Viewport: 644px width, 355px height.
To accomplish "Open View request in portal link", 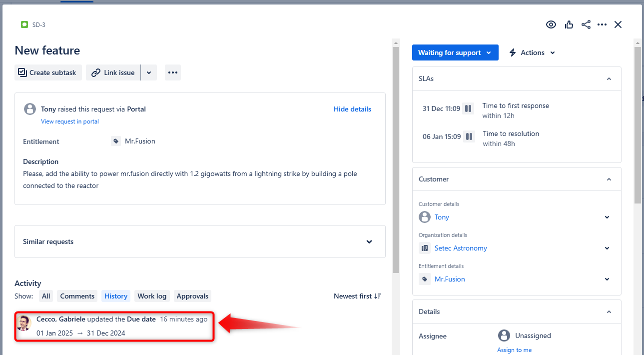I will (70, 121).
